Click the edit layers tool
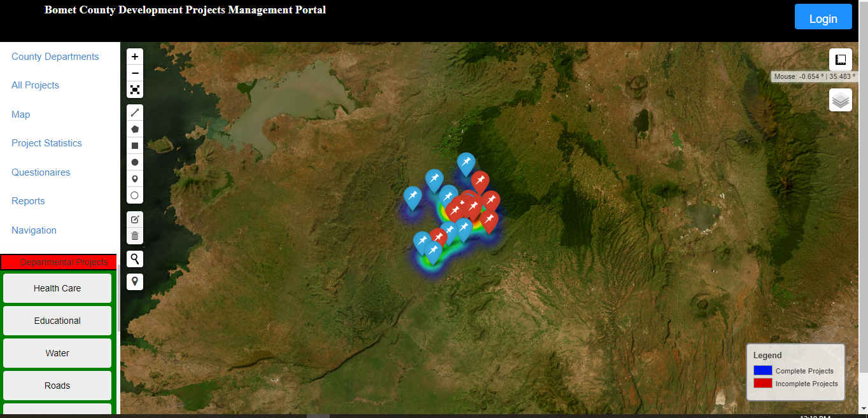 point(135,219)
